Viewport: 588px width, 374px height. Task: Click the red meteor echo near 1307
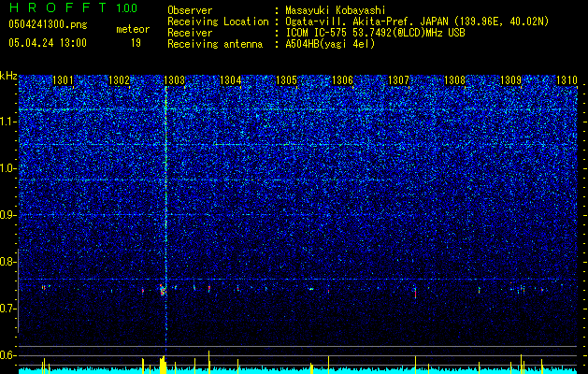[415, 293]
